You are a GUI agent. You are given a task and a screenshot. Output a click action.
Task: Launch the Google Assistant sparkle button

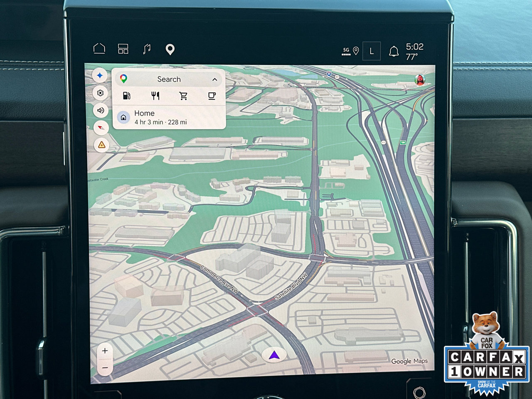(x=100, y=76)
